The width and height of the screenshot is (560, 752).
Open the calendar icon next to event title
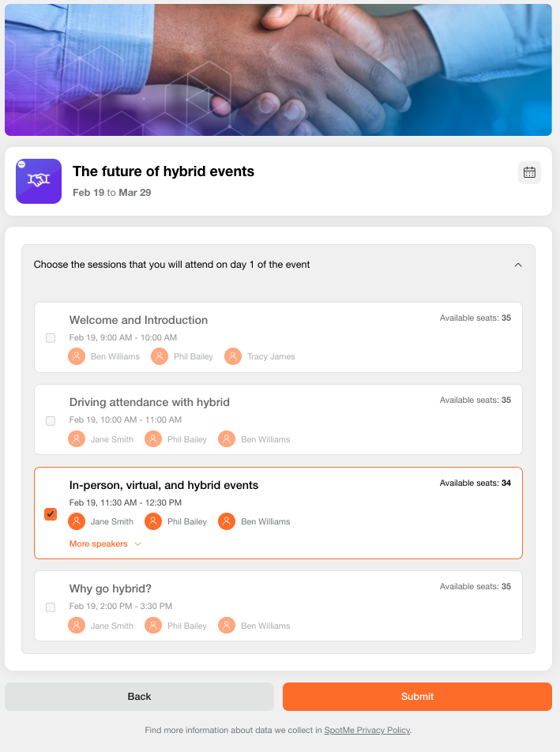529,172
